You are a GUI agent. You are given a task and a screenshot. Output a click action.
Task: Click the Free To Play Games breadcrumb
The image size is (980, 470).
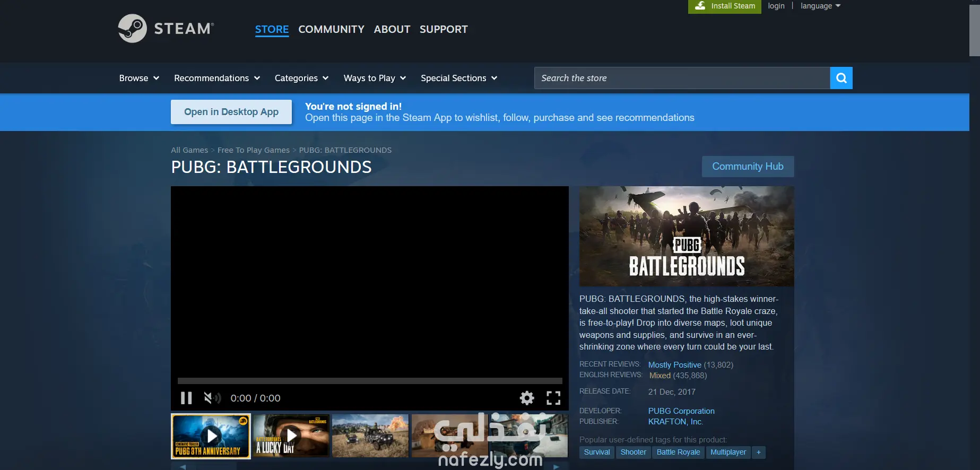click(254, 150)
